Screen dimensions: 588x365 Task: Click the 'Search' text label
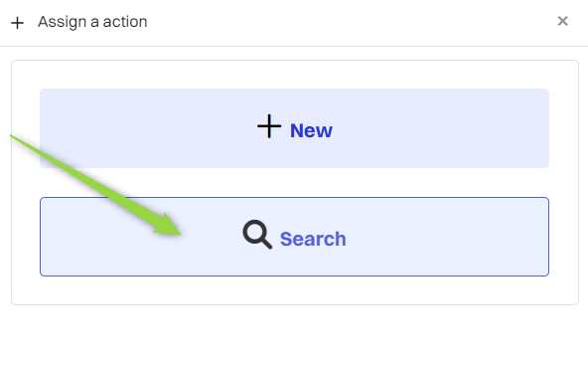[313, 239]
